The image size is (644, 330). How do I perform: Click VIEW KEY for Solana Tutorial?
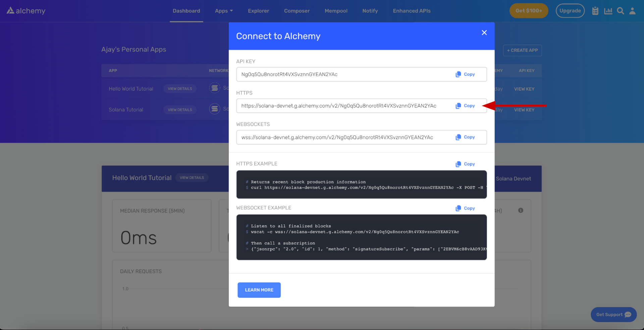click(524, 110)
